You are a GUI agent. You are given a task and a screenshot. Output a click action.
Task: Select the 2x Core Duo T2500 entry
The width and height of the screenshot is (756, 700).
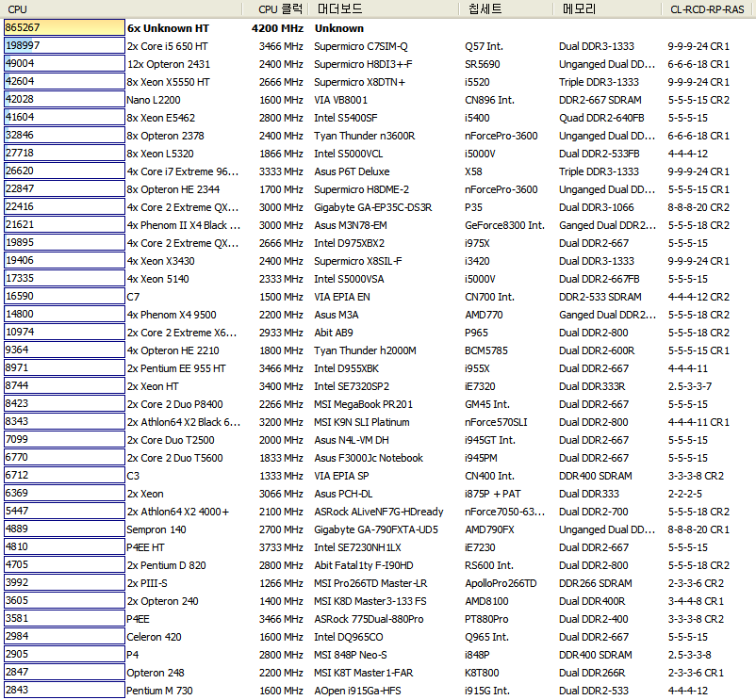point(171,440)
